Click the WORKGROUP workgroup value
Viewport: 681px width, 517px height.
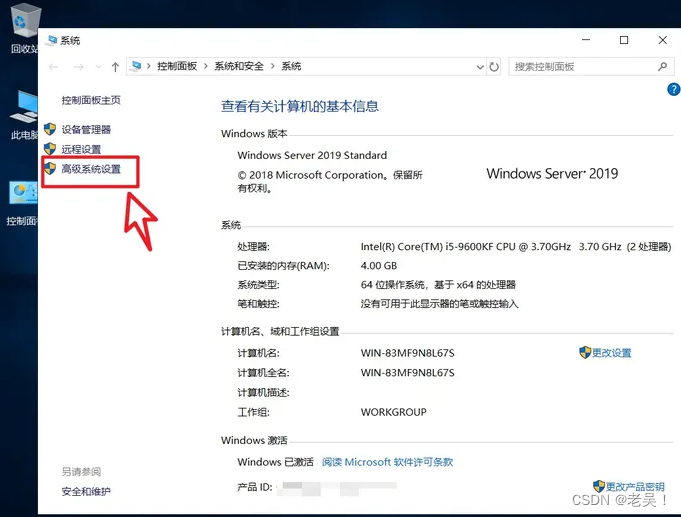tap(393, 412)
